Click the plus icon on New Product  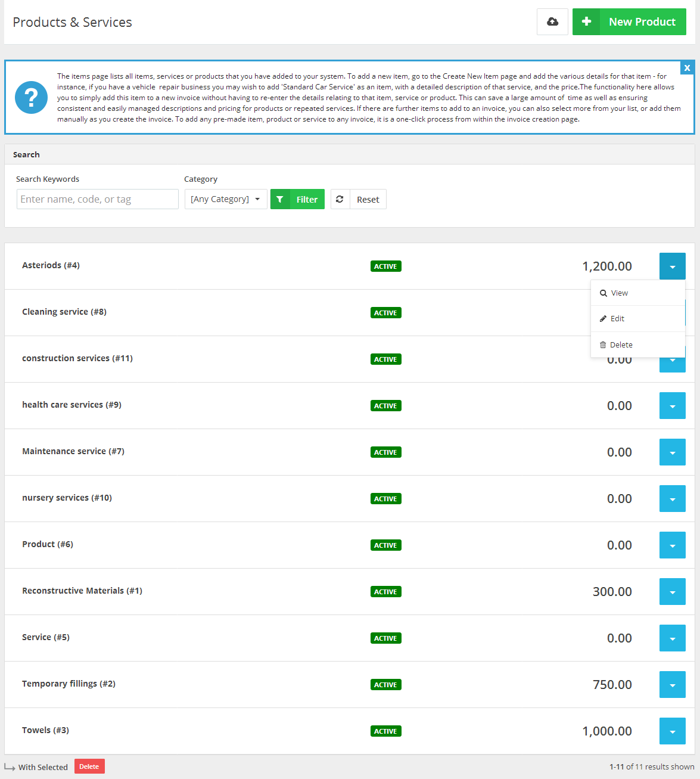tap(586, 22)
